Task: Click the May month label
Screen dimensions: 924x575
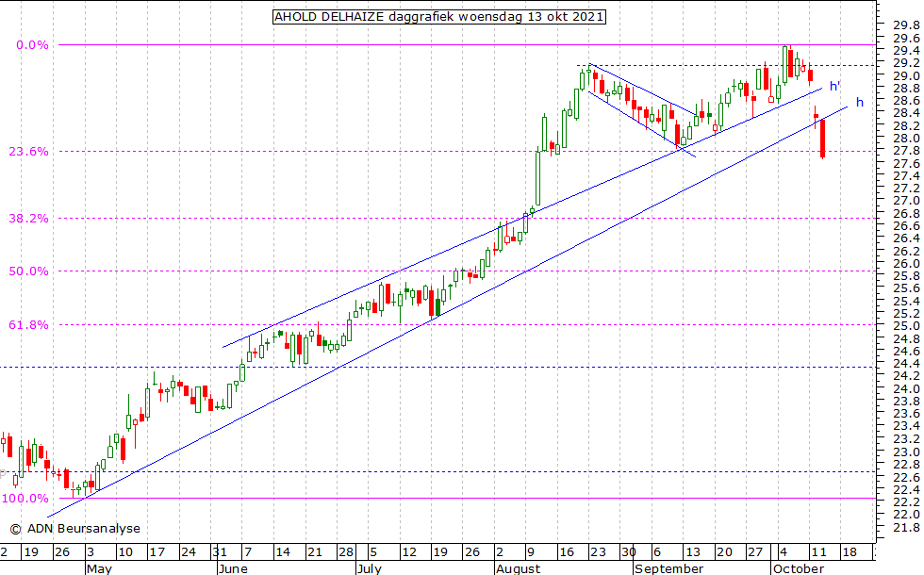Action: [x=98, y=568]
